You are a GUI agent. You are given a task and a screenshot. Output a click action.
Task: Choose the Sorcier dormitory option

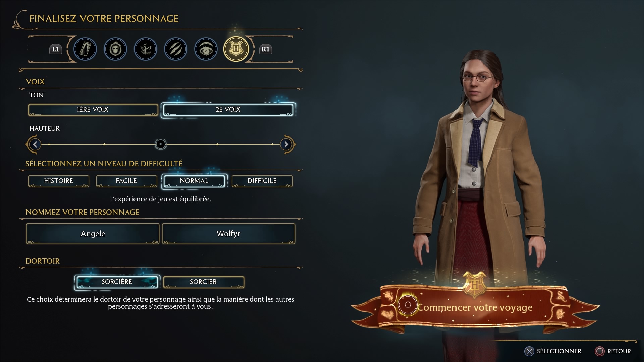pyautogui.click(x=204, y=282)
